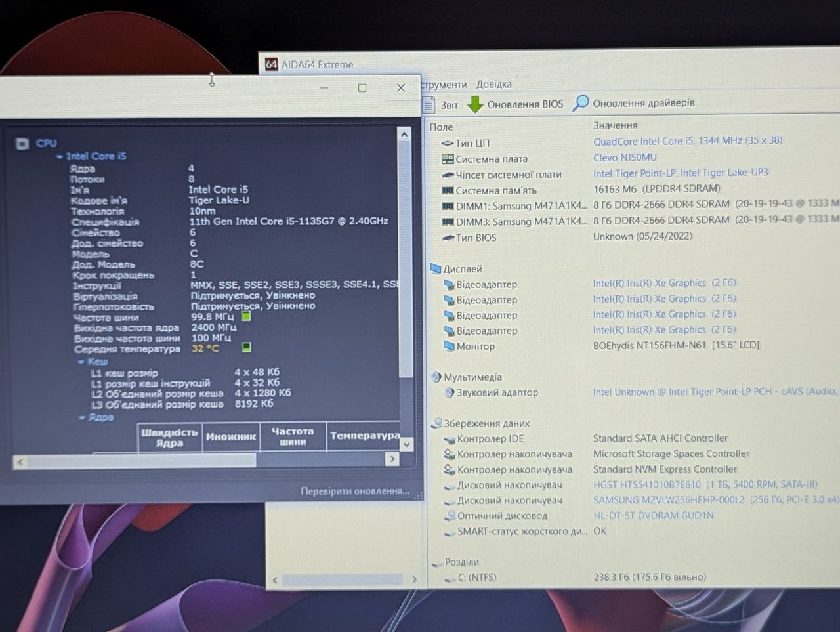The width and height of the screenshot is (840, 632).
Task: Click the Tiger Lake-U codename value
Action: 219,200
